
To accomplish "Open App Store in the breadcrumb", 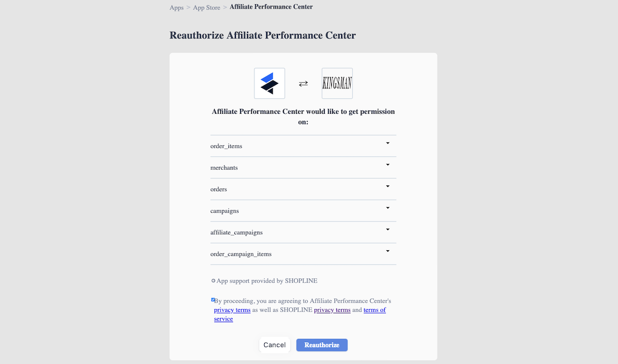I will click(x=207, y=7).
